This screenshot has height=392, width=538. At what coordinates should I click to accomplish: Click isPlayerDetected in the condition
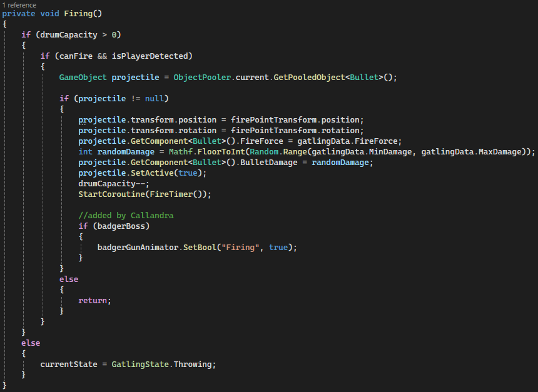pos(150,56)
